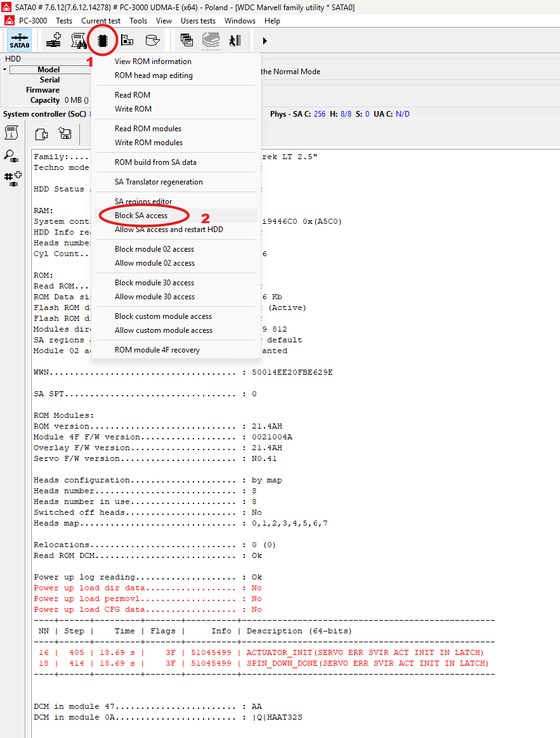560x738 pixels.
Task: Open the Tools menu
Action: click(138, 21)
